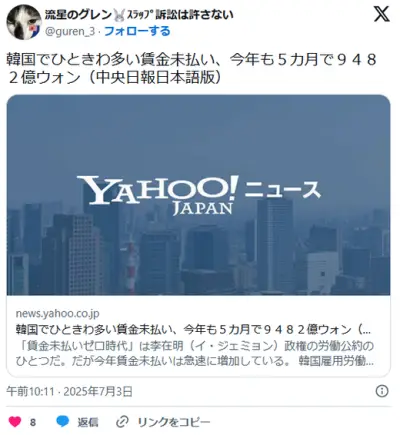Screen dimensions: 400x435
Task: Open the info circle icon
Action: tap(382, 391)
